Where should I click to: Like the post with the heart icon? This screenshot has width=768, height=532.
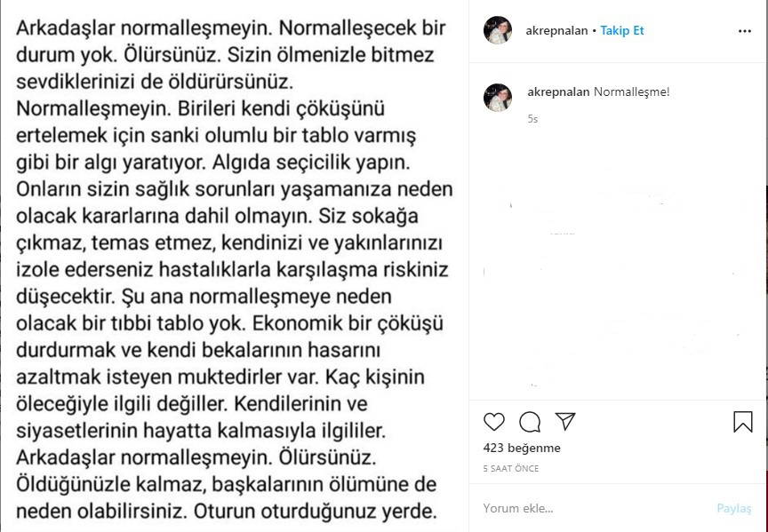point(494,422)
